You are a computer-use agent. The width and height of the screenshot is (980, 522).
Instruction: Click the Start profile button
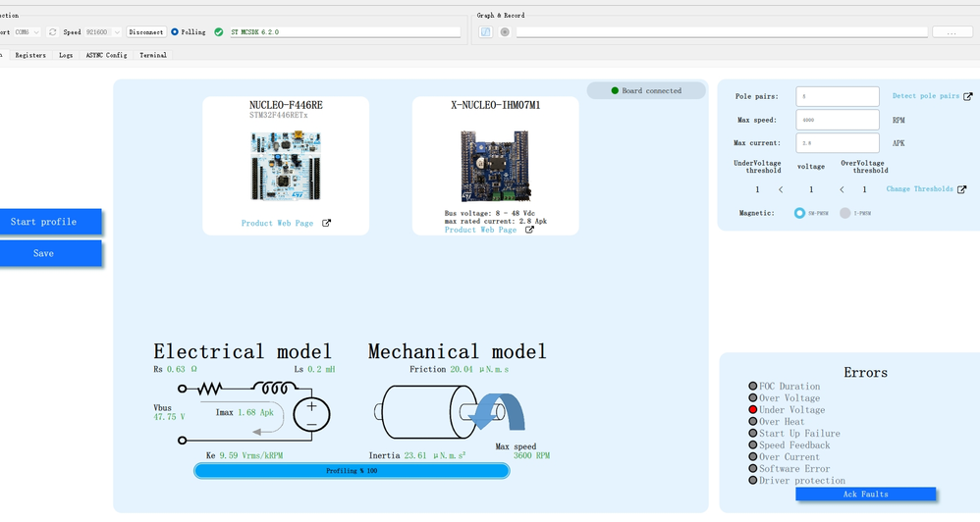tap(50, 222)
